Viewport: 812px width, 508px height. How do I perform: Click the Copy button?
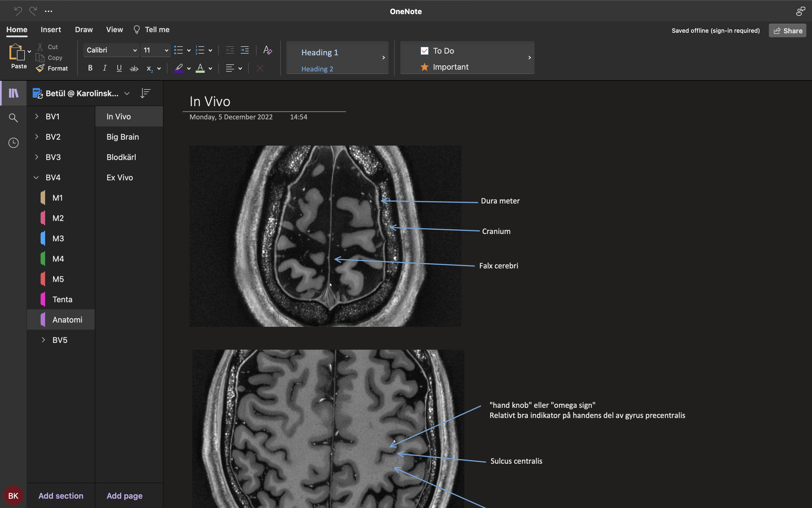tap(49, 58)
